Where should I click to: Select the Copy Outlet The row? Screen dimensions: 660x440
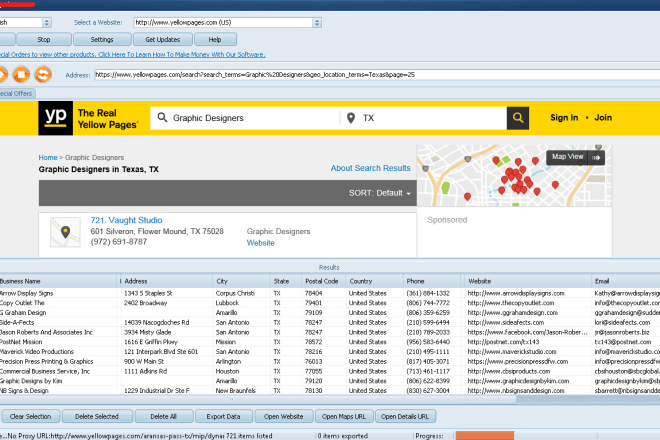330,303
